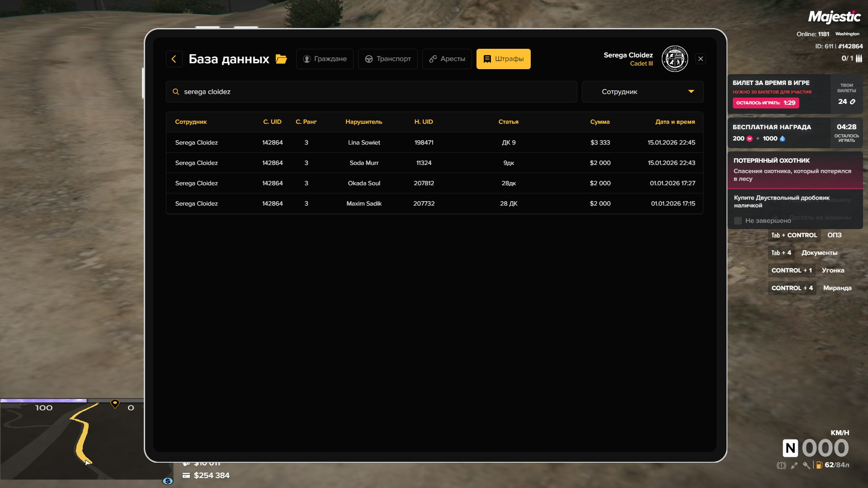Click the magnifier search icon
The image size is (868, 488).
click(176, 92)
